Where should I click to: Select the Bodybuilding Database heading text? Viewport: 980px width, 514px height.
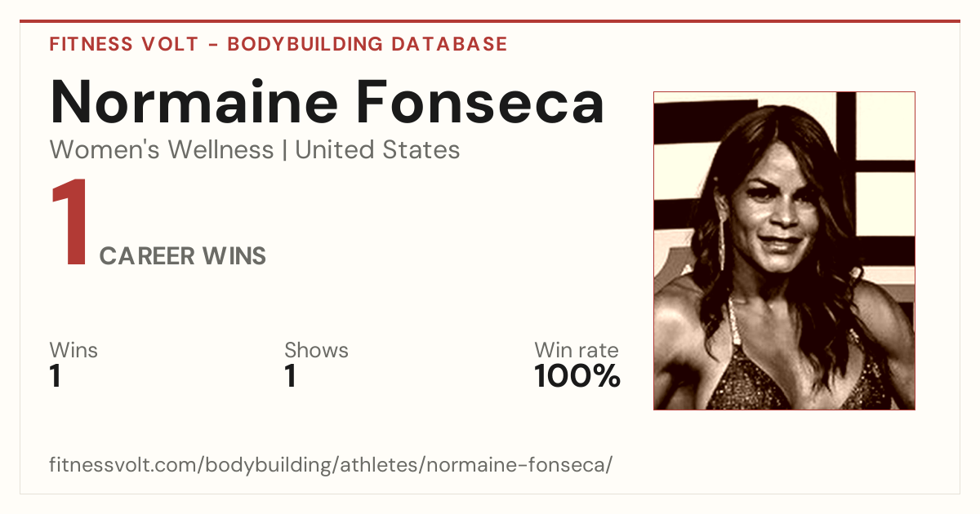[367, 44]
